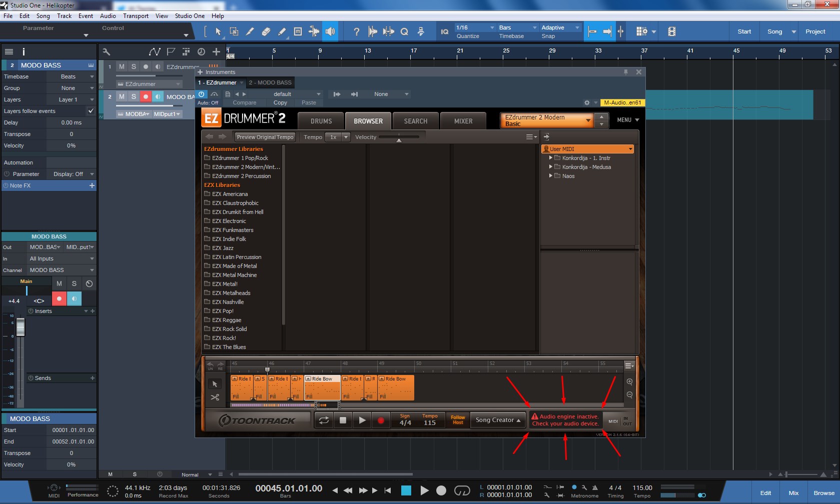Add a new track with plus icon
Screen dimensions: 840x504
(216, 51)
